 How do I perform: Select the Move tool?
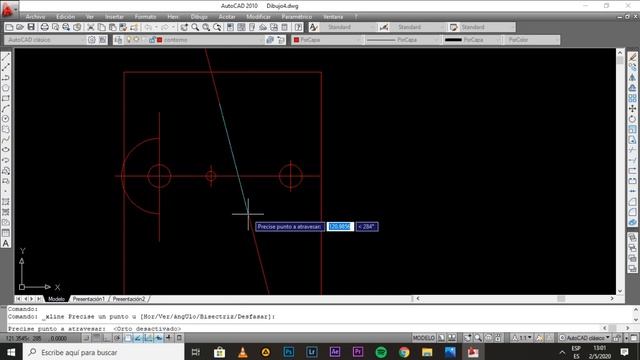632,109
